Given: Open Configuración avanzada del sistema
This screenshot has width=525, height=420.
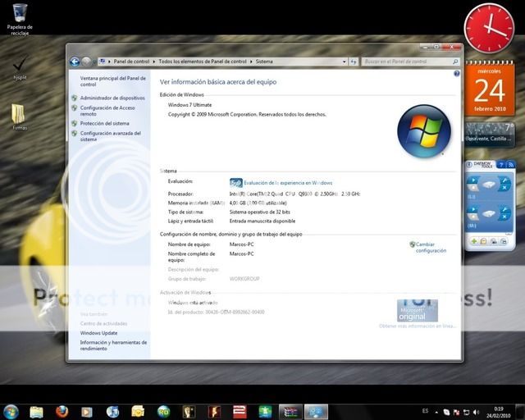Looking at the screenshot, I should pos(111,136).
